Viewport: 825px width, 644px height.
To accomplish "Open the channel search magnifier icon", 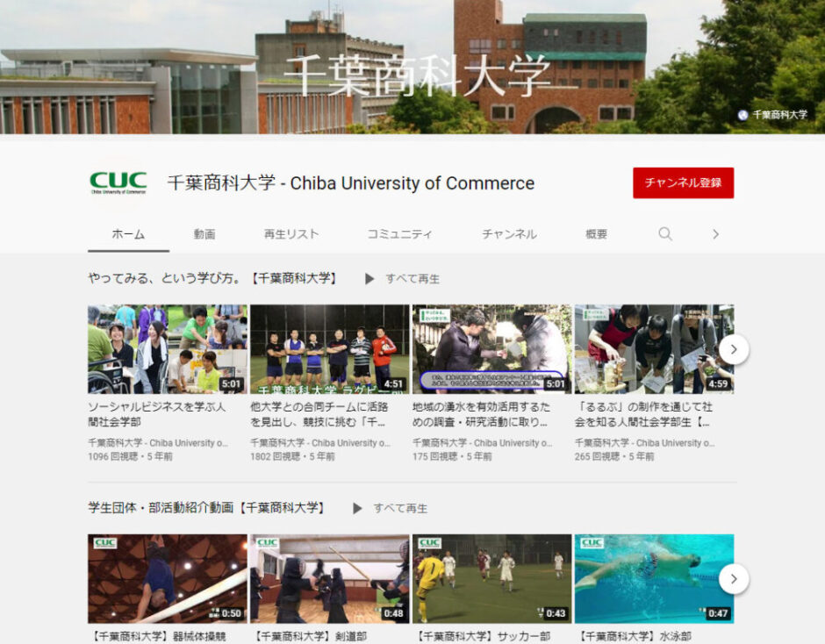I will coord(665,234).
